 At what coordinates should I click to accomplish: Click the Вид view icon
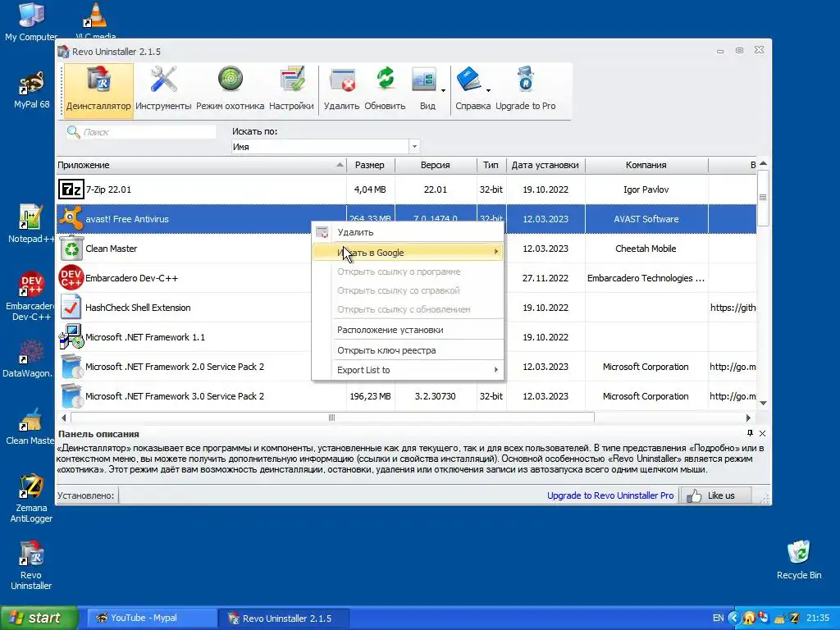(x=425, y=89)
